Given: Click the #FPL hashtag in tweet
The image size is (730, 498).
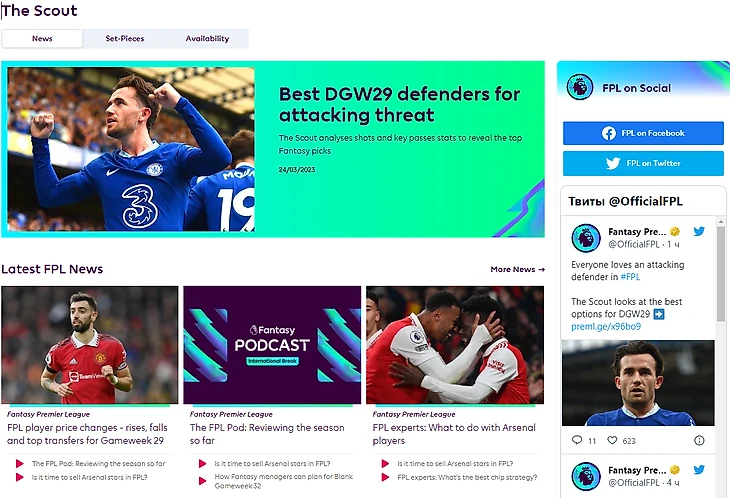Looking at the screenshot, I should (x=630, y=277).
